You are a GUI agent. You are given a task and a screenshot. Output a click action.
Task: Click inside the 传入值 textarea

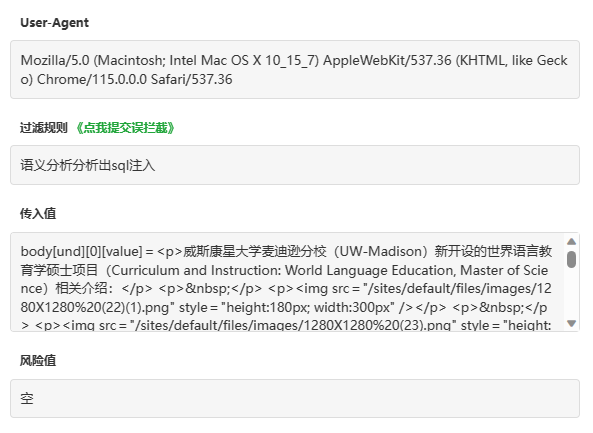pos(287,282)
